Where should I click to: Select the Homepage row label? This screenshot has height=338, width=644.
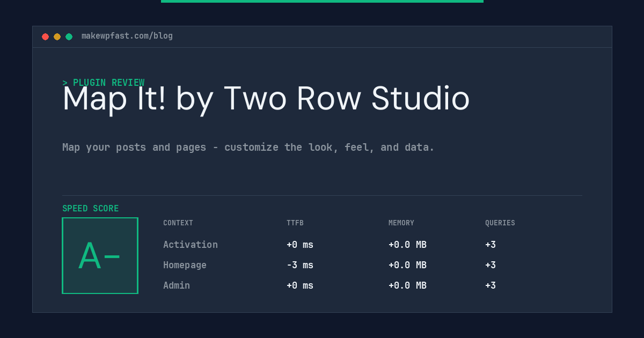(185, 265)
